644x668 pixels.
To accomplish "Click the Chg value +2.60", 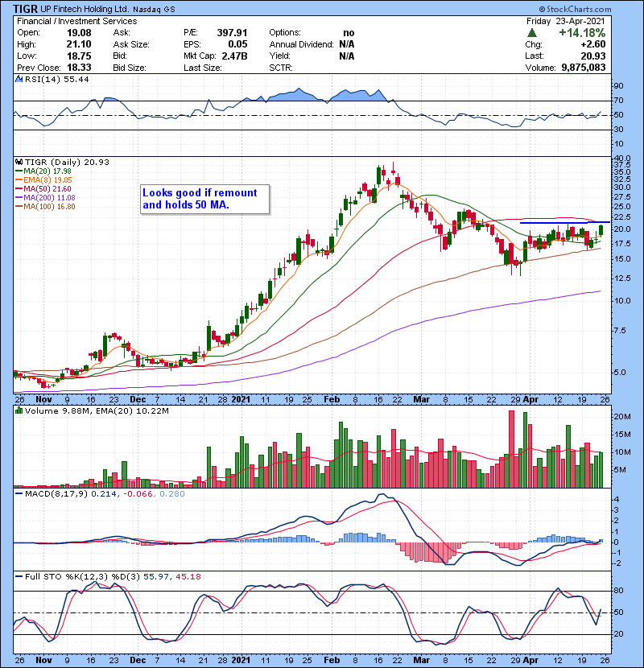I will click(592, 44).
